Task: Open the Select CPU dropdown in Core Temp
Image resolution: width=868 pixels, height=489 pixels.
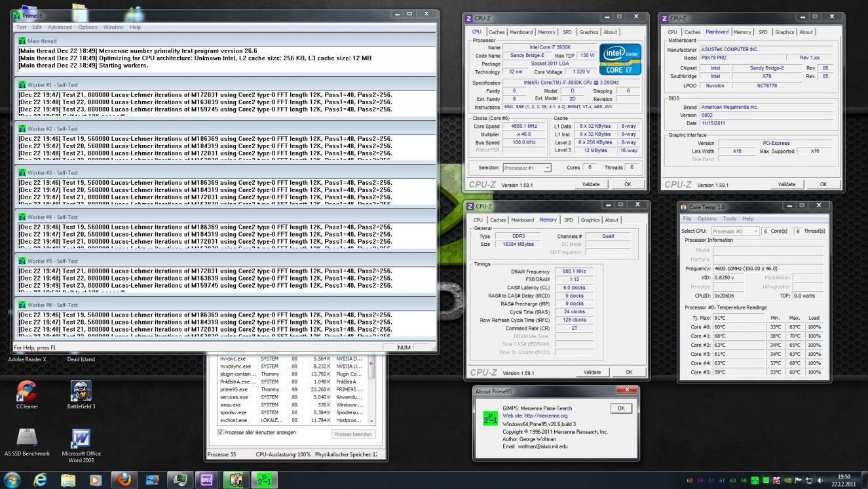Action: [x=736, y=231]
